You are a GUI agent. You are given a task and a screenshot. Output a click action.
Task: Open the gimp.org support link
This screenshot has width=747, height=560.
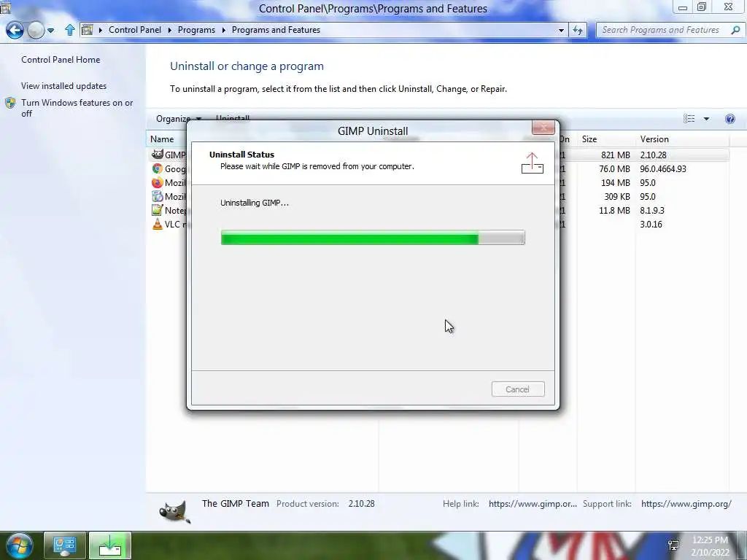686,504
